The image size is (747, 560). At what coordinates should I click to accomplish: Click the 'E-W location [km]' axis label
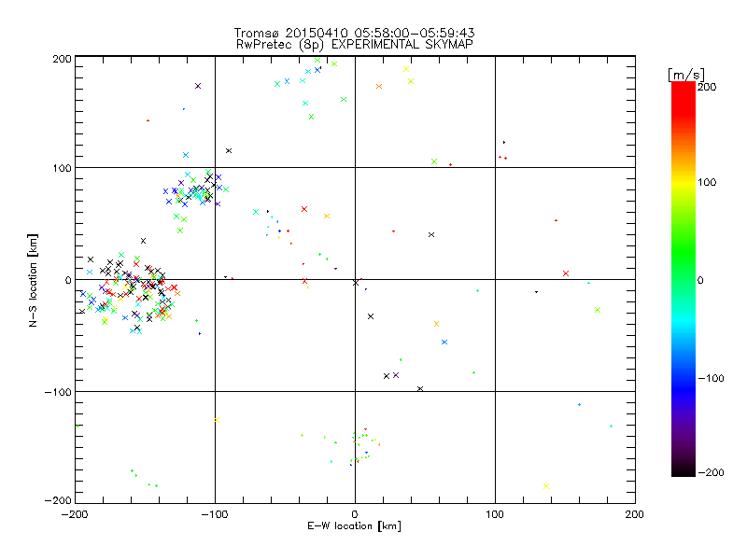click(x=354, y=526)
